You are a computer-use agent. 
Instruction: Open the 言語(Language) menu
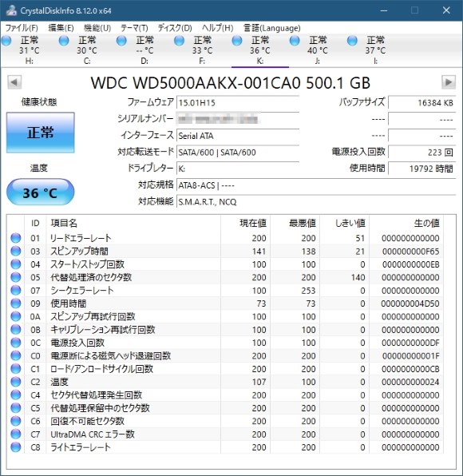272,28
